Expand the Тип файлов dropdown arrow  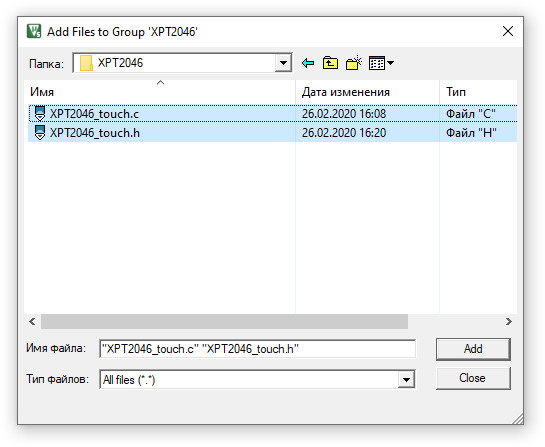406,380
